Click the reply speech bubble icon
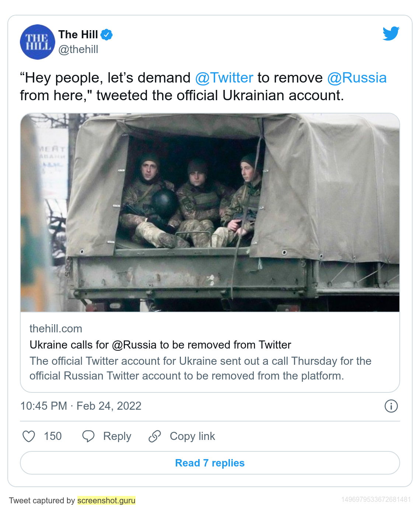Screen dimensions: 420x521 [x=88, y=436]
